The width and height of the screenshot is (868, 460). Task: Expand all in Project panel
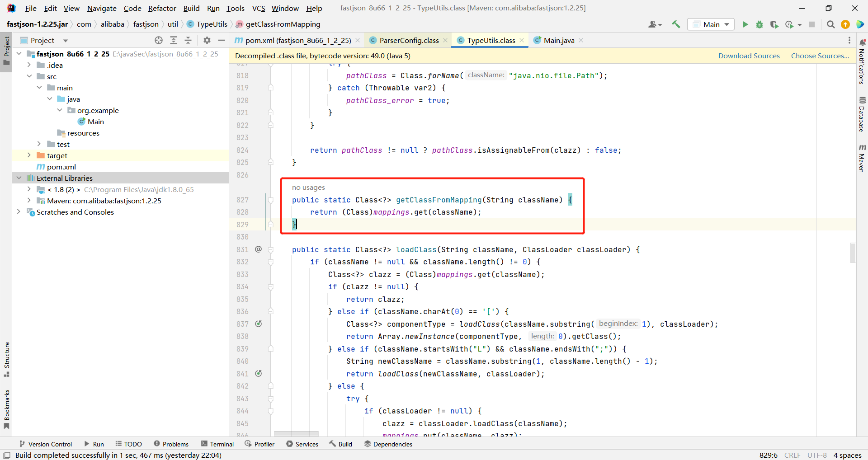tap(174, 40)
